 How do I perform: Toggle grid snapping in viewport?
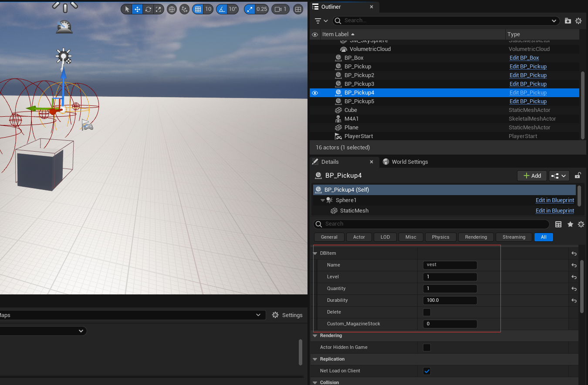click(198, 9)
